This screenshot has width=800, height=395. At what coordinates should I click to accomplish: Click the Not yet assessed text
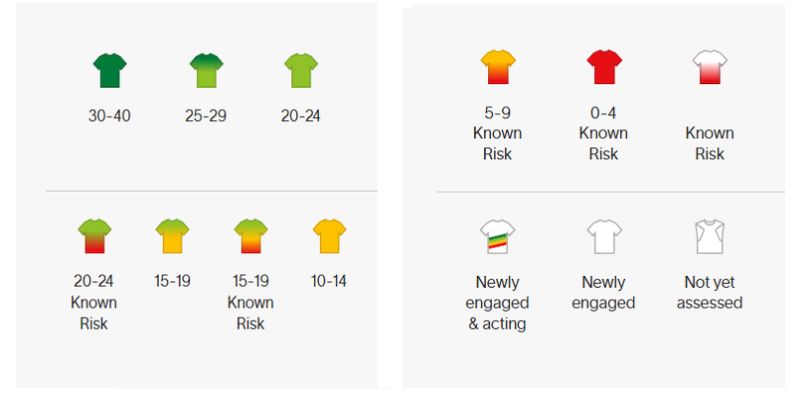[x=710, y=292]
